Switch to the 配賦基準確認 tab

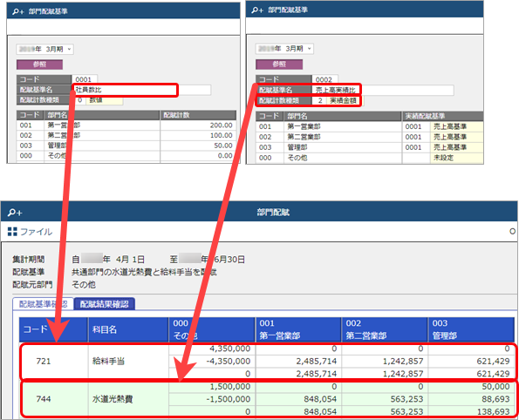pyautogui.click(x=43, y=304)
